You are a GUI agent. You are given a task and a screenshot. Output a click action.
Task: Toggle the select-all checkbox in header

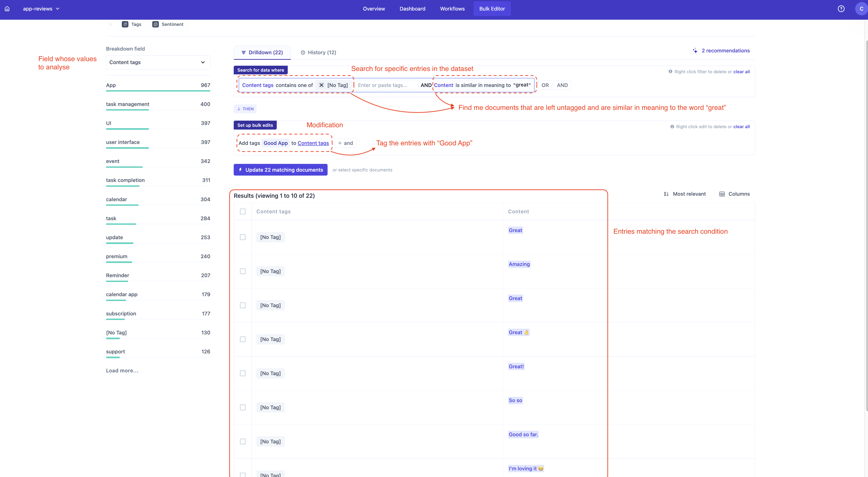click(x=243, y=211)
